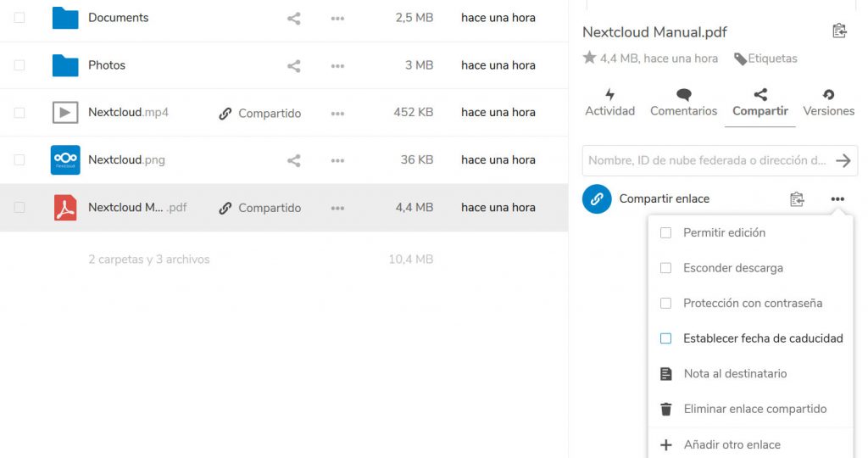Select Eliminar enlace compartido menu option
868x458 pixels.
754,409
